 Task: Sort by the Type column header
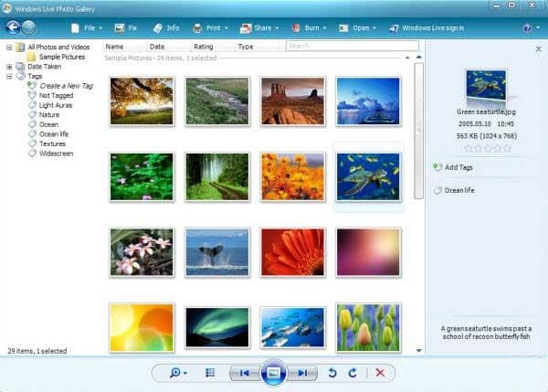(x=258, y=47)
